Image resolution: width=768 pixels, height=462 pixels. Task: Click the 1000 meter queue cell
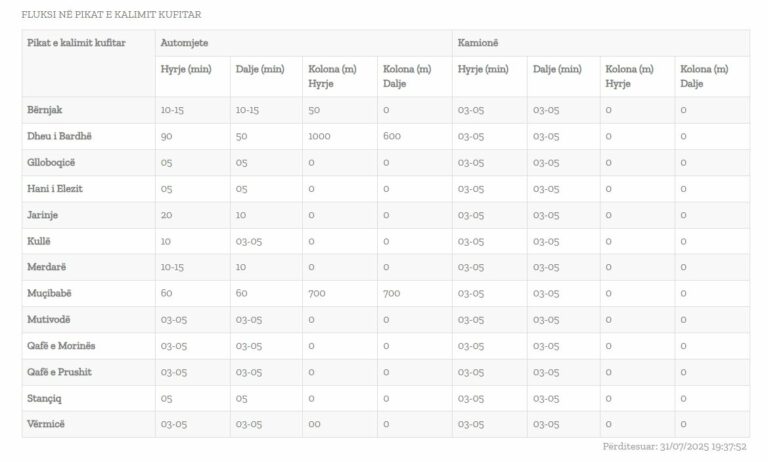[x=320, y=136]
